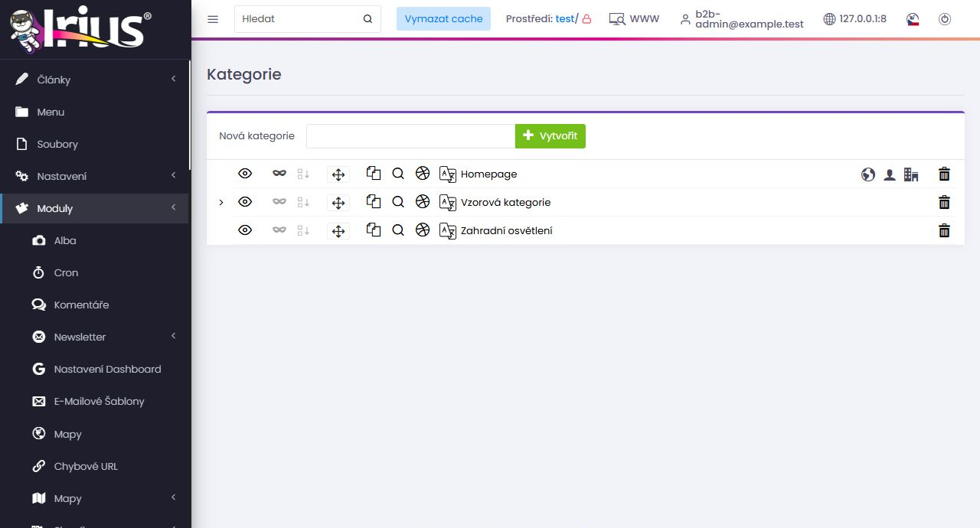Click the globe-ball icon in Vzorová kategorie row

coord(423,201)
